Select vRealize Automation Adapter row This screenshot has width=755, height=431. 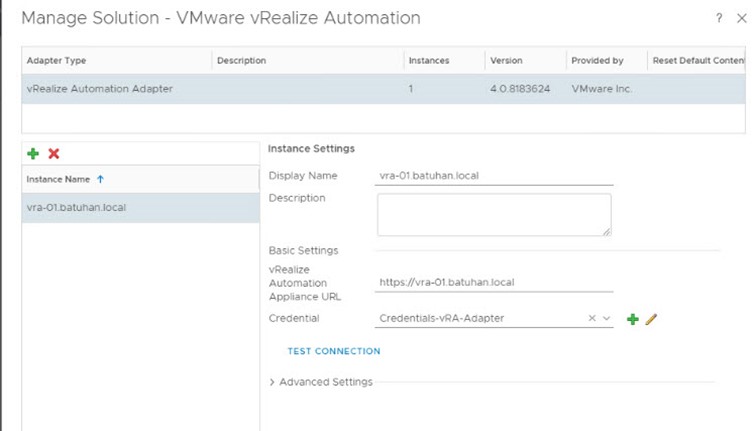383,89
